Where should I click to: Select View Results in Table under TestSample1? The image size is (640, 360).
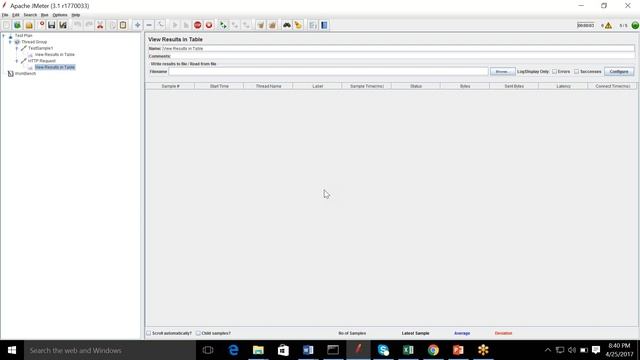click(55, 54)
